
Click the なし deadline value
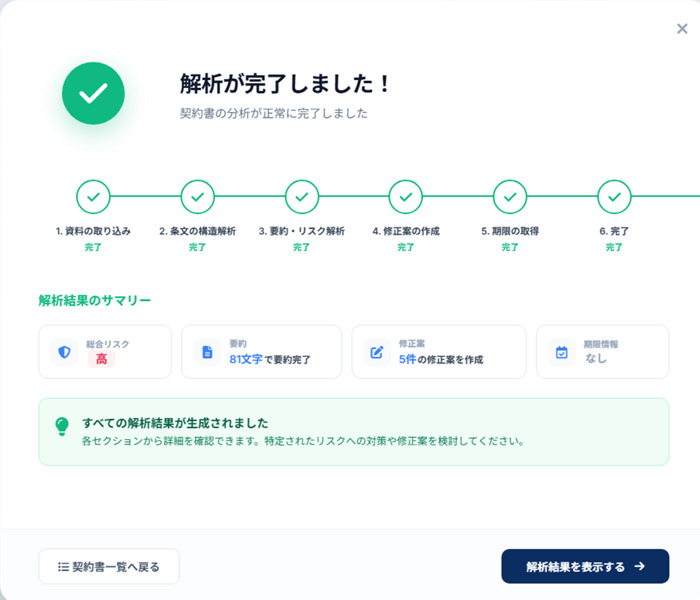pos(596,358)
